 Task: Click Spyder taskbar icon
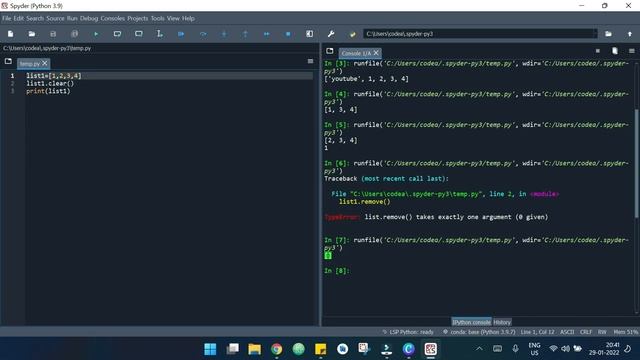[x=431, y=349]
